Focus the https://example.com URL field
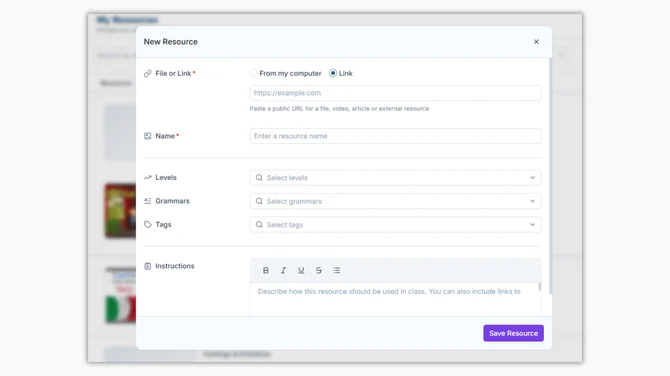Screen dimensions: 670x376 coord(395,93)
